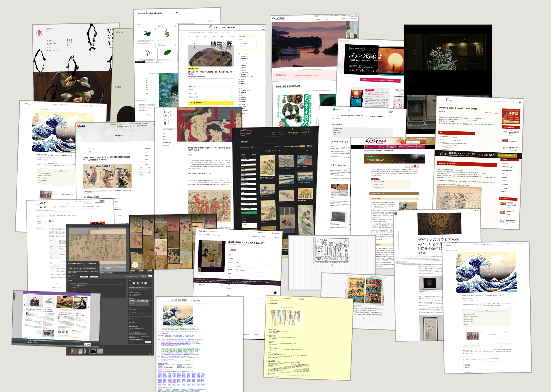
Task: Open first table-of-contents link 浮世絵と錦絵の定義
Action: coord(379,182)
